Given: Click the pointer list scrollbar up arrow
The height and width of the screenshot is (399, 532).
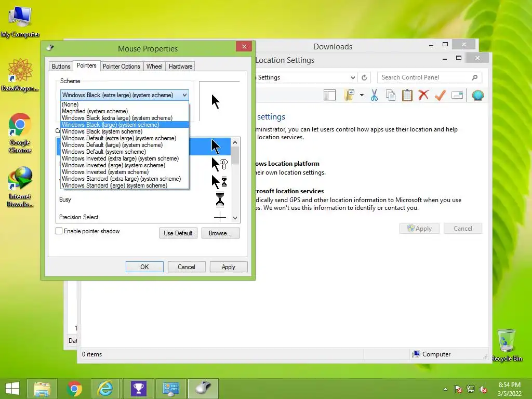Looking at the screenshot, I should pos(235,142).
